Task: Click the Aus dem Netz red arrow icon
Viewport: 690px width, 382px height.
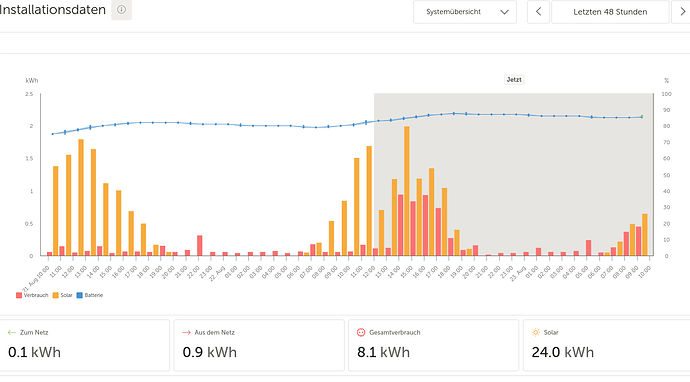Action: coord(186,332)
